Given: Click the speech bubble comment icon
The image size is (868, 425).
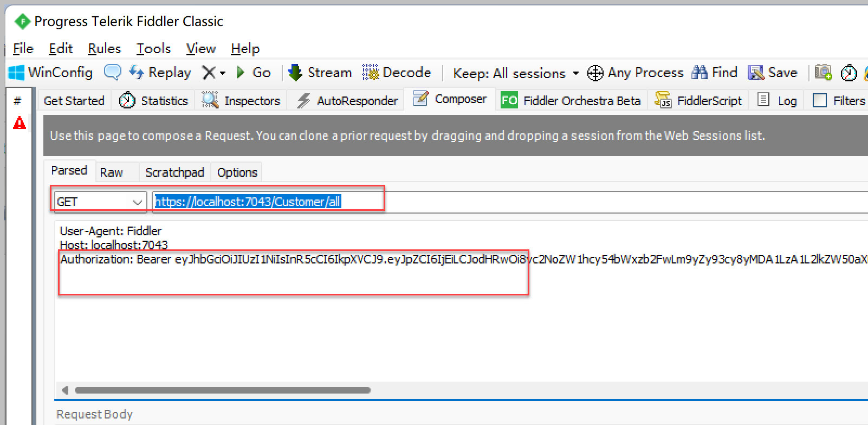Looking at the screenshot, I should (x=112, y=73).
